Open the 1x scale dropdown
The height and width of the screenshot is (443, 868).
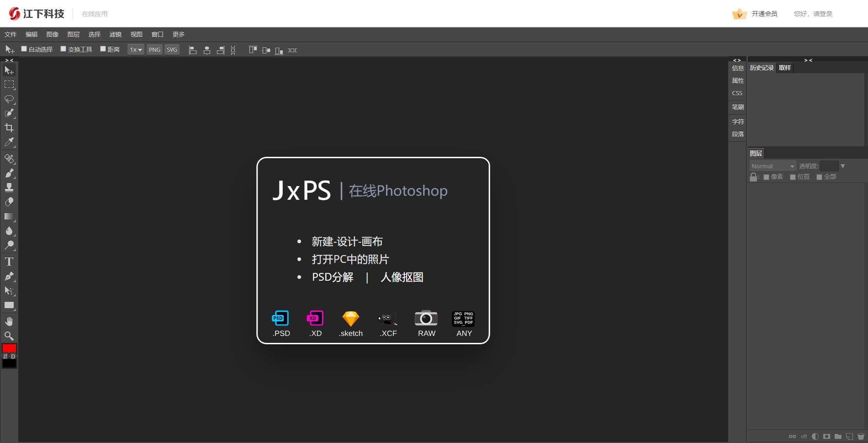click(136, 49)
